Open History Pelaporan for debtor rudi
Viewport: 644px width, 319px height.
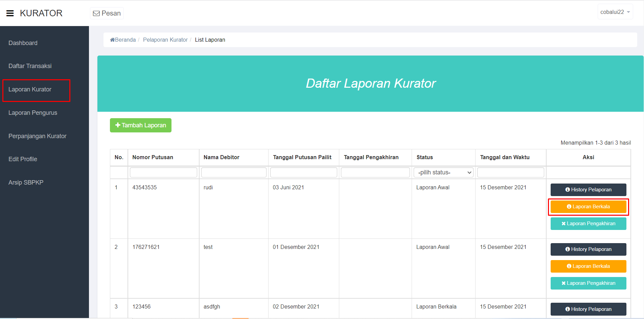click(588, 190)
